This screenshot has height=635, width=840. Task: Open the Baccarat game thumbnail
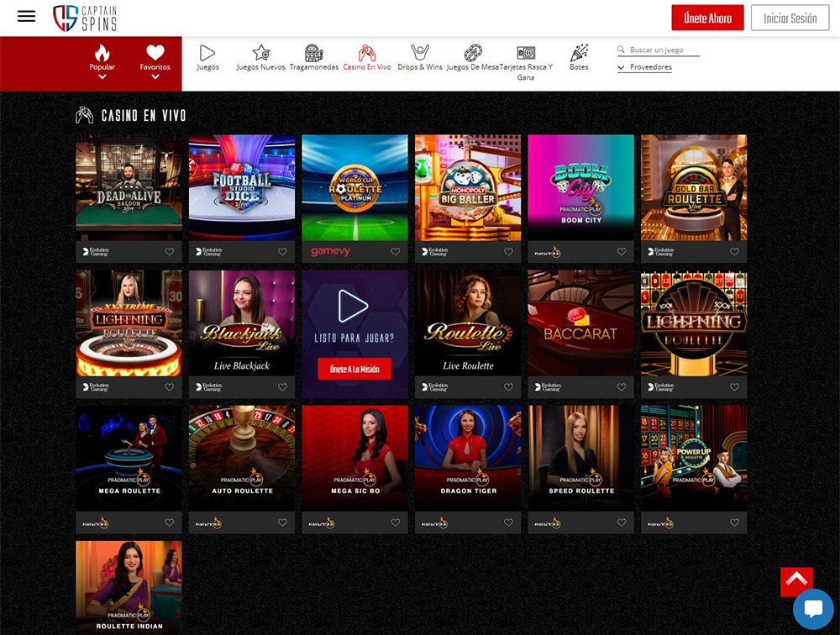click(580, 323)
